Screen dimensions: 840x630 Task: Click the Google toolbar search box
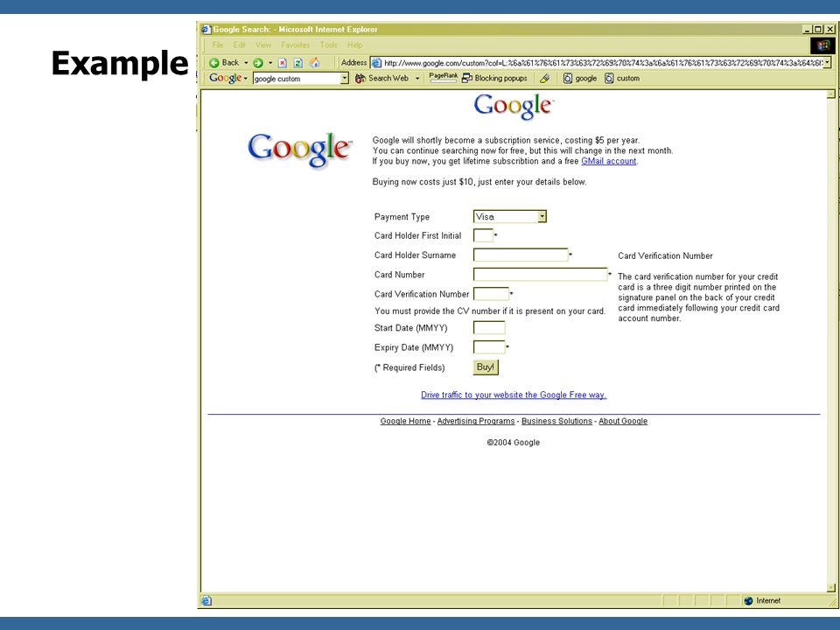coord(297,79)
